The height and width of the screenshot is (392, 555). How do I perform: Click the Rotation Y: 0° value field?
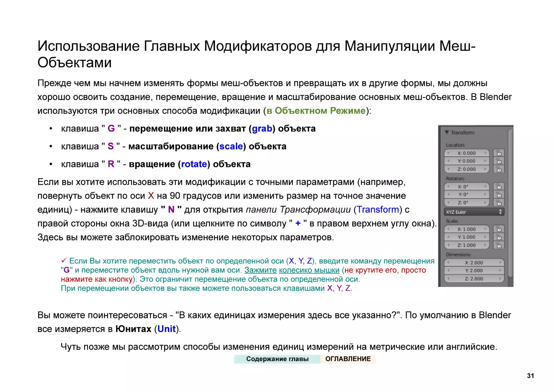click(467, 194)
